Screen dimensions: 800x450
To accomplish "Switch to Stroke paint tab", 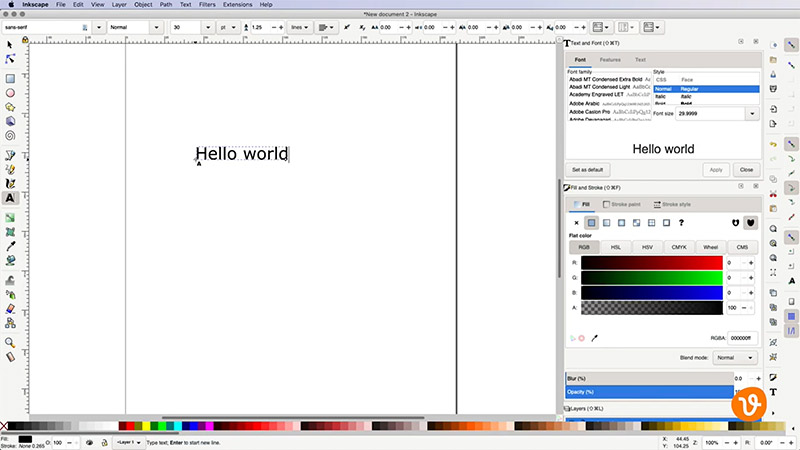I will tap(621, 204).
